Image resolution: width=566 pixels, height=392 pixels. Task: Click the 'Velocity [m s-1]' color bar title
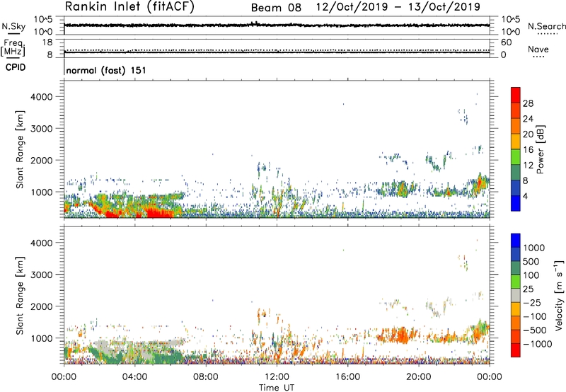(559, 295)
